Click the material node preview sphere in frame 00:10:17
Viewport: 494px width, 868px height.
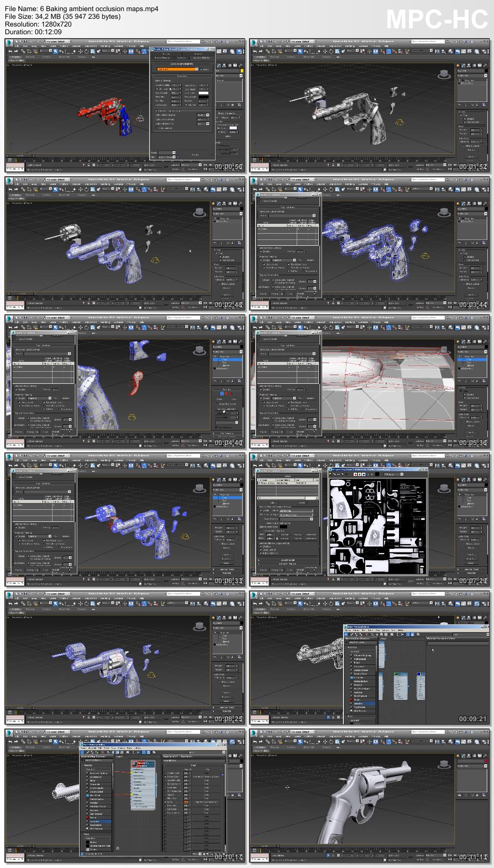[134, 764]
